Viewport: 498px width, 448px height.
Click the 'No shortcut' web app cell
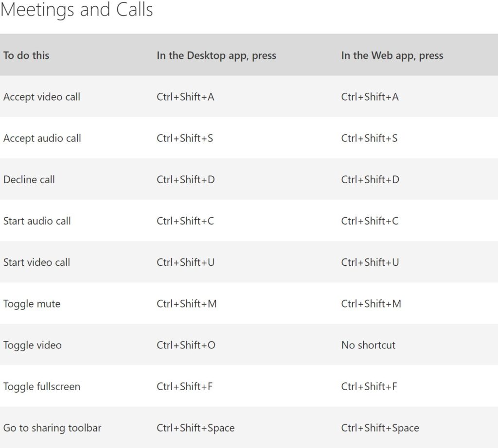coord(368,345)
